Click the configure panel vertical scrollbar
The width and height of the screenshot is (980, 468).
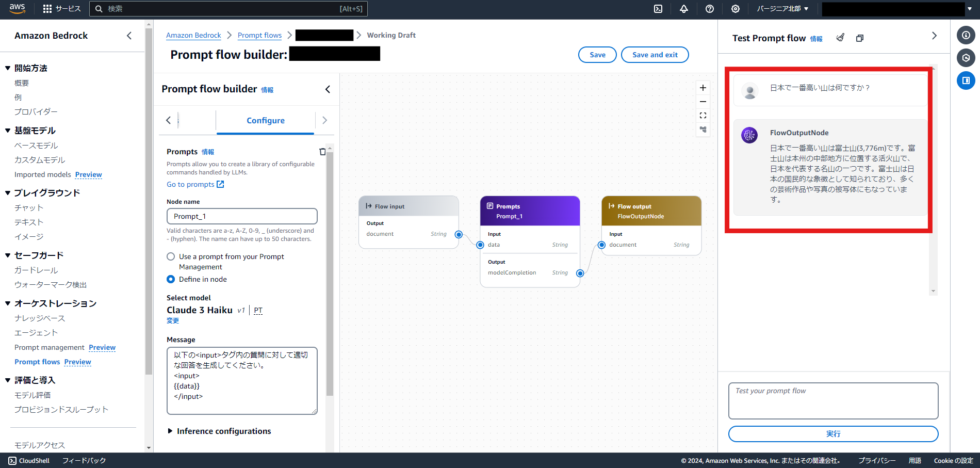330,273
